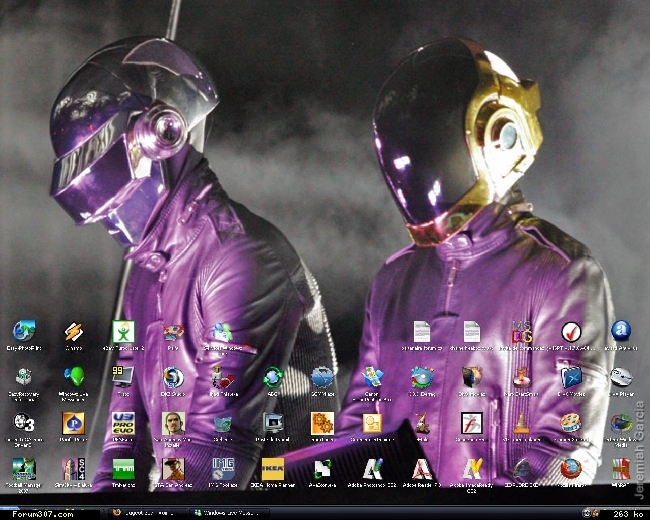650x520 pixels.
Task: Open the DivX Movies folder shortcut
Action: 472,377
